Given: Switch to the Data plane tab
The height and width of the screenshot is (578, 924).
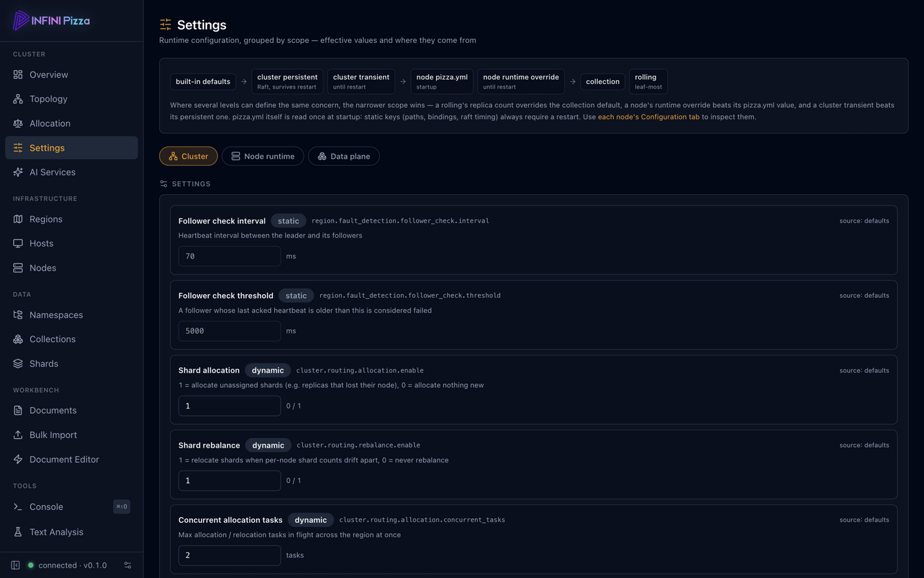Looking at the screenshot, I should pos(344,156).
